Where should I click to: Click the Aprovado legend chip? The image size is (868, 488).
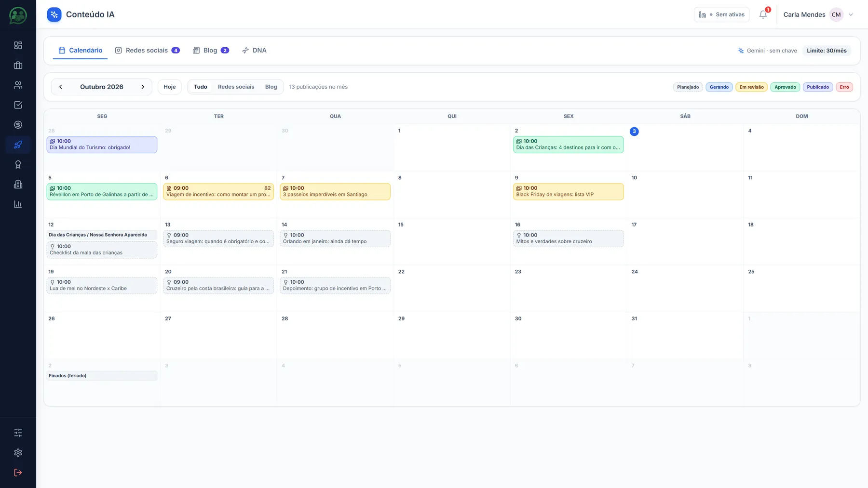click(785, 87)
